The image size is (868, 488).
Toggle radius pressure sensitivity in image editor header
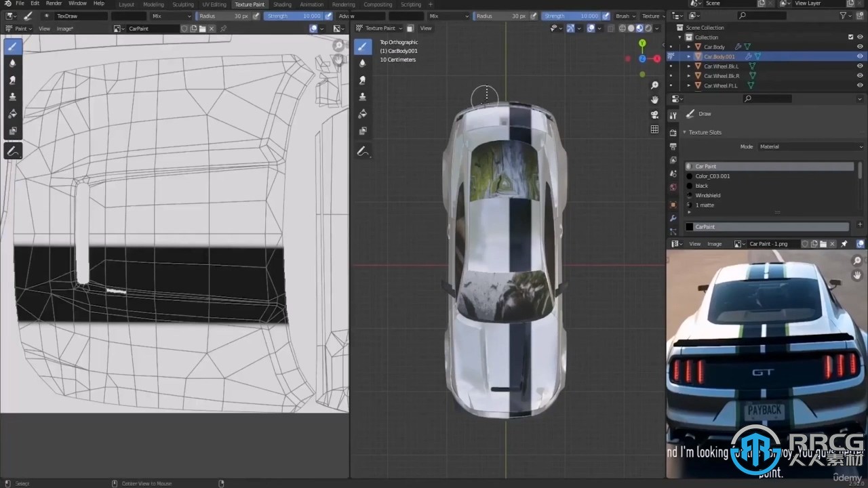(x=256, y=16)
